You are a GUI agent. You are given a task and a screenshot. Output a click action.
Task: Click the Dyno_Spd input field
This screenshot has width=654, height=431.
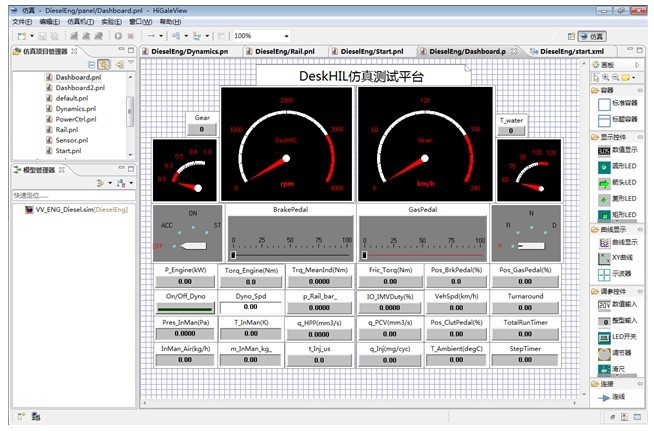[x=251, y=307]
